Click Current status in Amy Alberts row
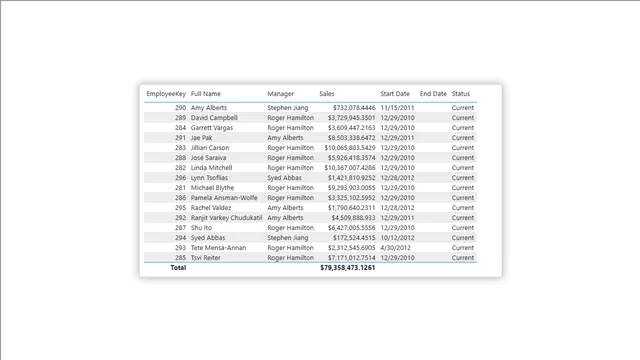 point(463,108)
